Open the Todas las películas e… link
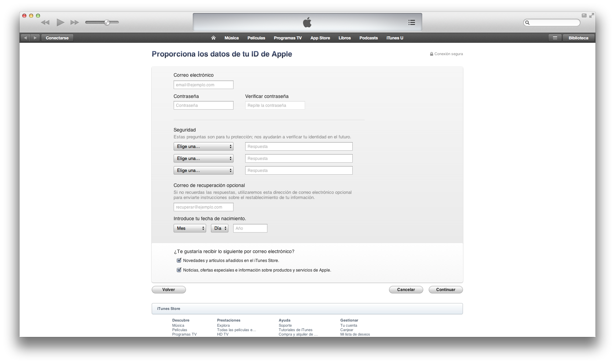The height and width of the screenshot is (364, 615). click(x=237, y=330)
